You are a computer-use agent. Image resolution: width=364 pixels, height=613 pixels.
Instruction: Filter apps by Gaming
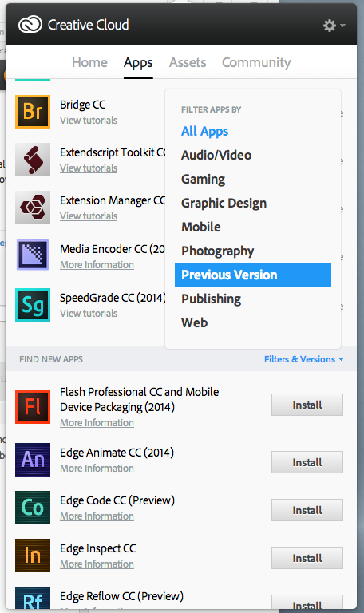click(x=203, y=179)
